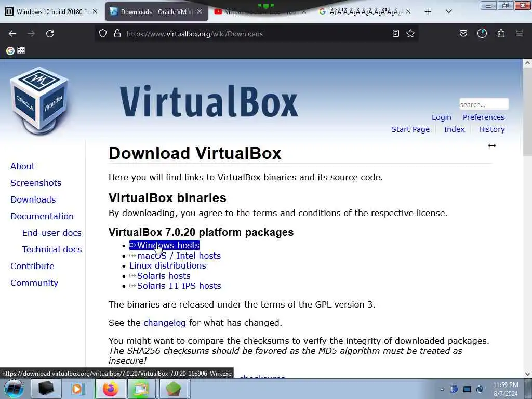Open About in the sidebar
The height and width of the screenshot is (399, 532).
pyautogui.click(x=22, y=166)
